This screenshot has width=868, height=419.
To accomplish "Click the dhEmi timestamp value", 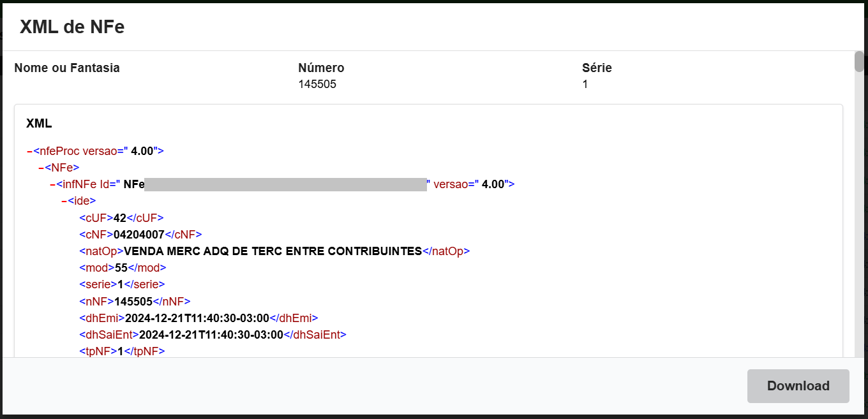I will click(197, 318).
